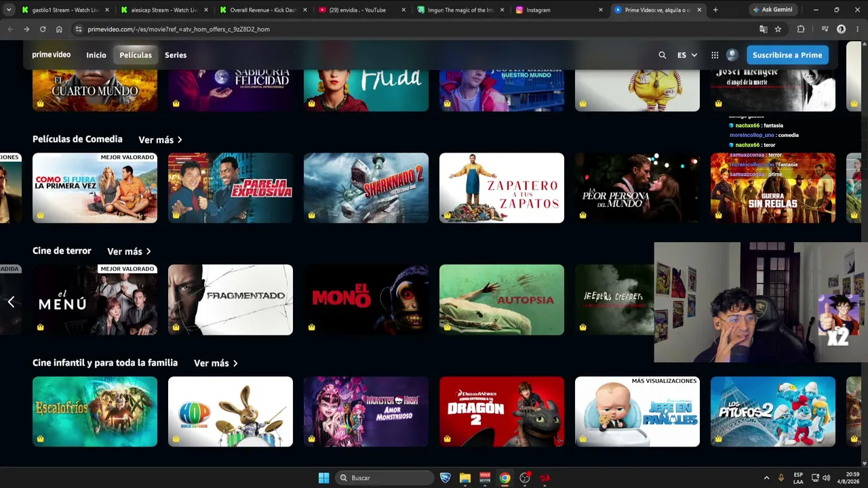The height and width of the screenshot is (488, 868).
Task: Open El Mono horror movie
Action: (x=366, y=300)
